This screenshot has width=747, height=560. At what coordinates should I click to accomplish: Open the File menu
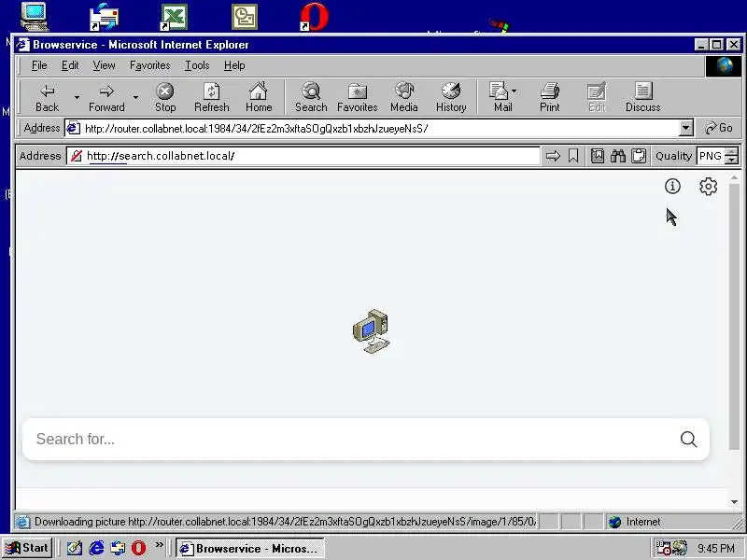39,65
